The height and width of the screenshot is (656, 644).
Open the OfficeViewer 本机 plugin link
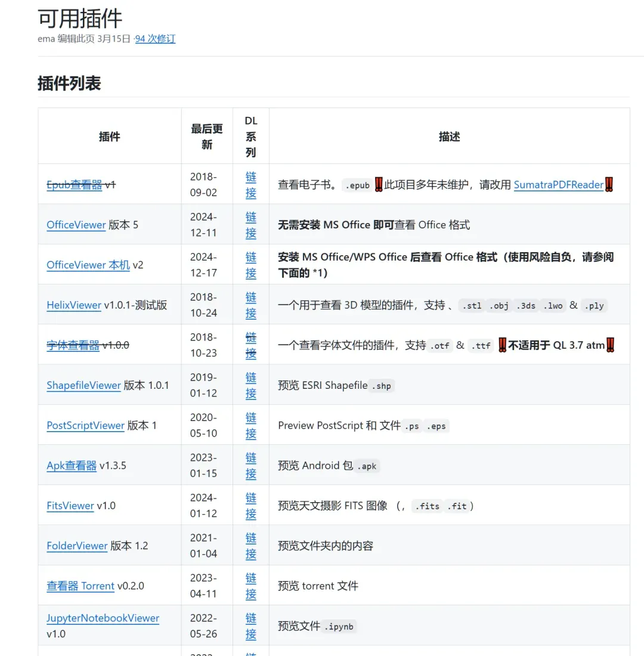[88, 265]
